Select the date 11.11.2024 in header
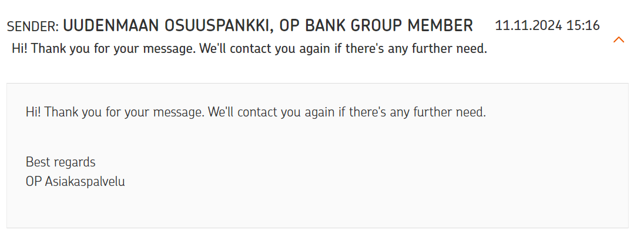The height and width of the screenshot is (233, 644). (x=528, y=25)
